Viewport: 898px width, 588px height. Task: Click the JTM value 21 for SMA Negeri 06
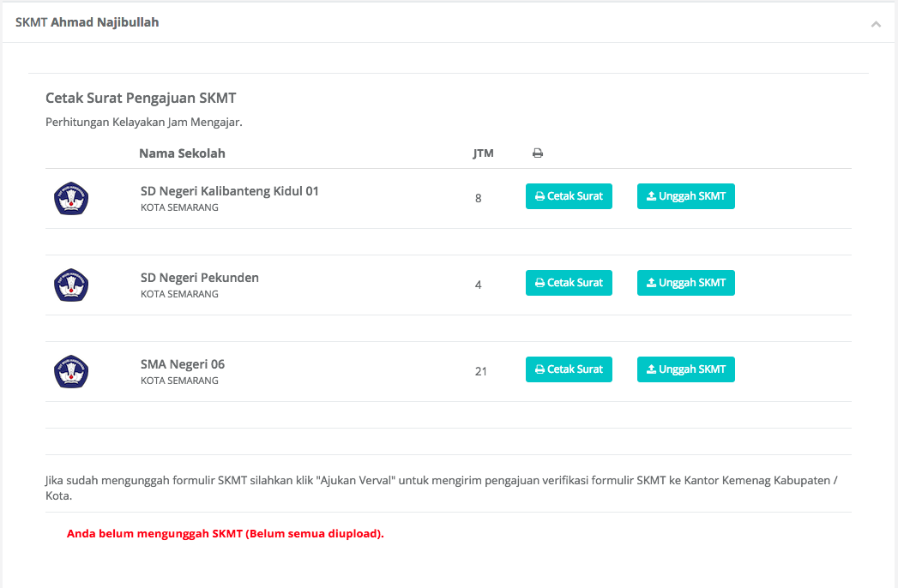click(481, 371)
